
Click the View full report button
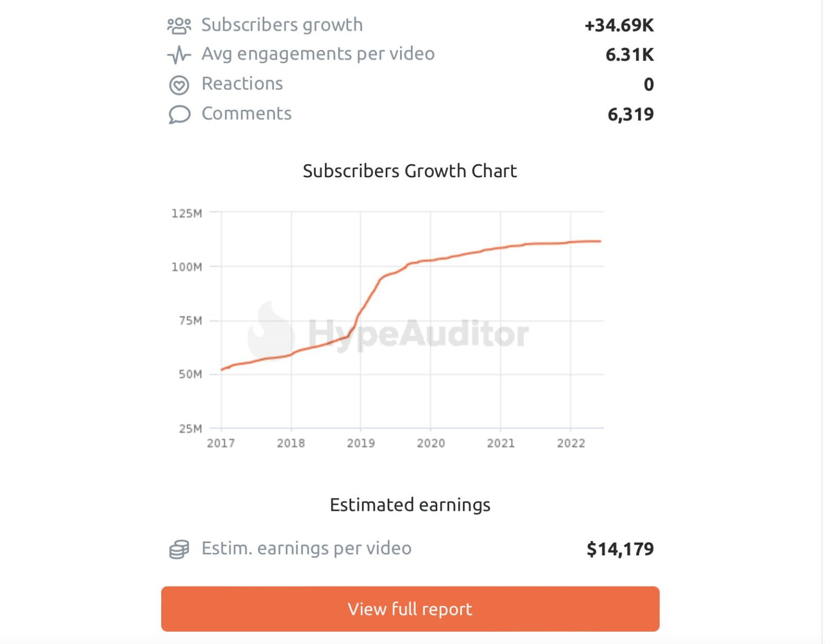(411, 609)
